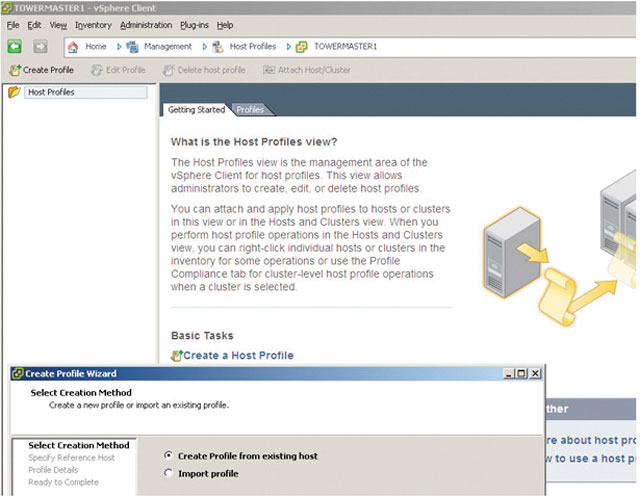The width and height of the screenshot is (640, 496).
Task: Click the TOWERMASTER1 breadcrumb label
Action: (345, 47)
